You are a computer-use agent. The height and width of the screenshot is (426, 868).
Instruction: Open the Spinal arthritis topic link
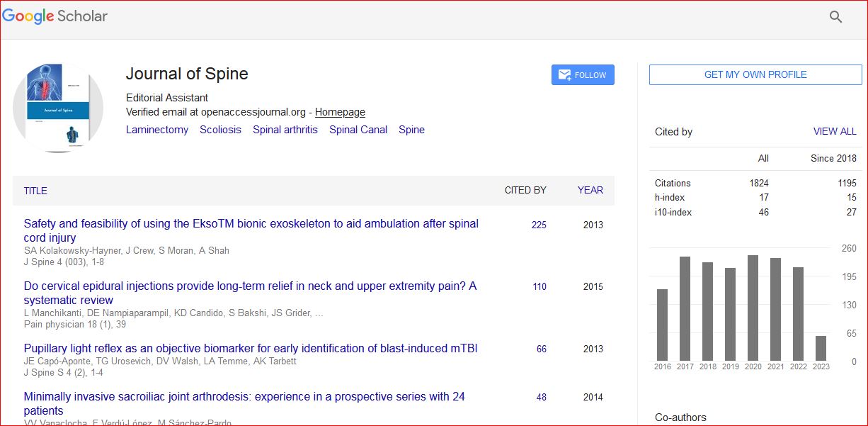point(285,130)
